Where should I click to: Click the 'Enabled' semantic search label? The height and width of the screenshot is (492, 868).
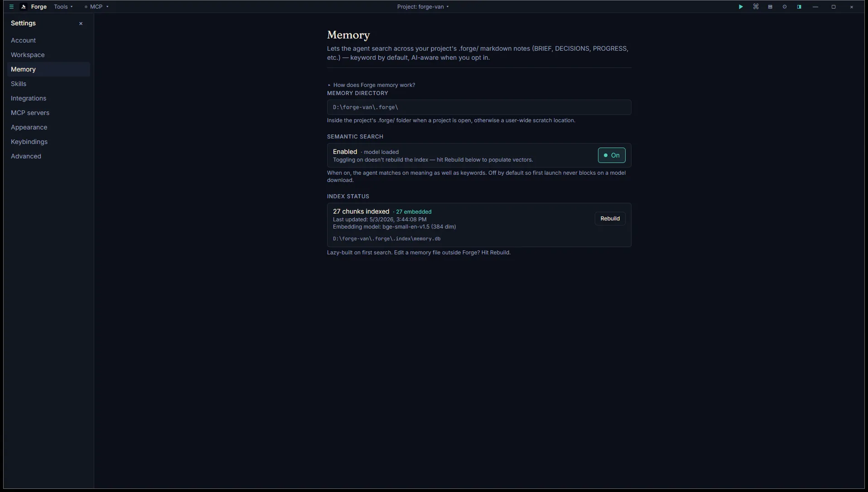tap(345, 152)
